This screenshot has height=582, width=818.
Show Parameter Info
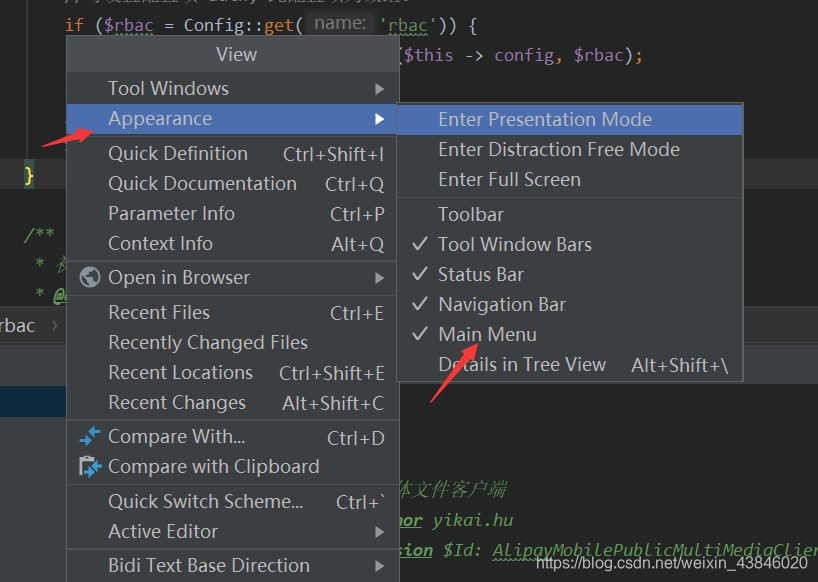[233, 214]
